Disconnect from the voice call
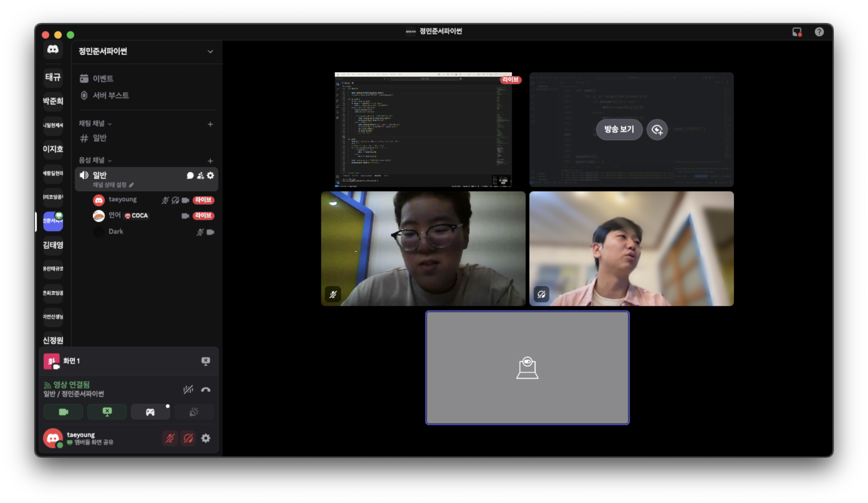The image size is (868, 503). 206,390
